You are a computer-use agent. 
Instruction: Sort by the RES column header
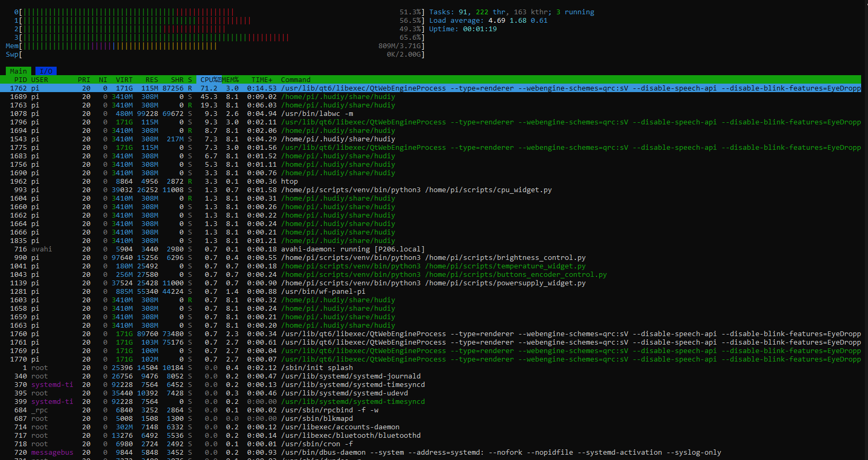click(152, 79)
